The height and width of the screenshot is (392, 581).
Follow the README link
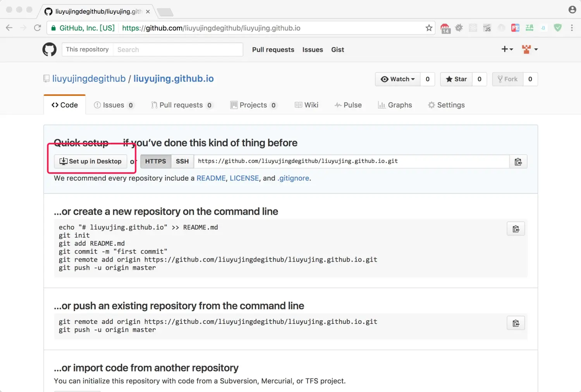click(211, 178)
